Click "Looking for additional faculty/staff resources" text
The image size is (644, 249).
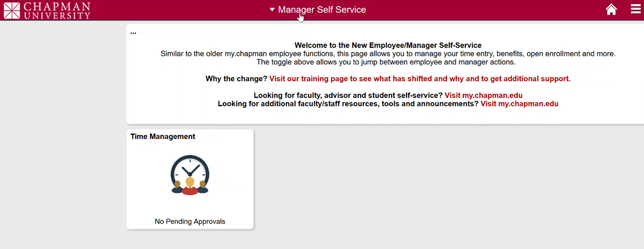tap(348, 104)
